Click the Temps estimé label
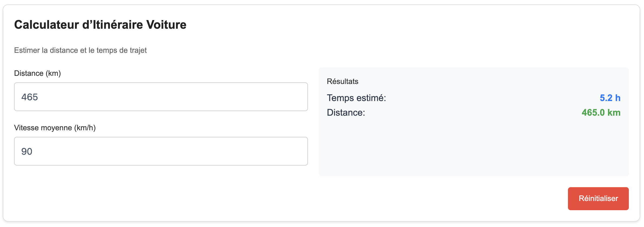644x227 pixels. pyautogui.click(x=356, y=98)
